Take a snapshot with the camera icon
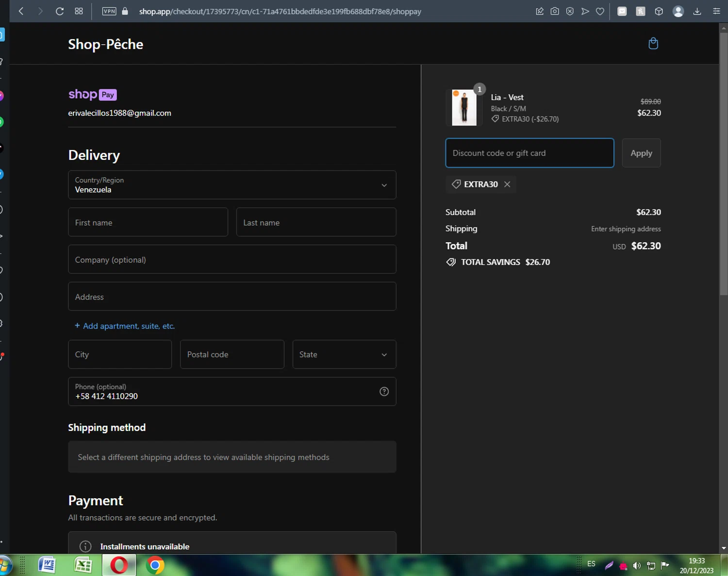The image size is (728, 576). tap(555, 11)
